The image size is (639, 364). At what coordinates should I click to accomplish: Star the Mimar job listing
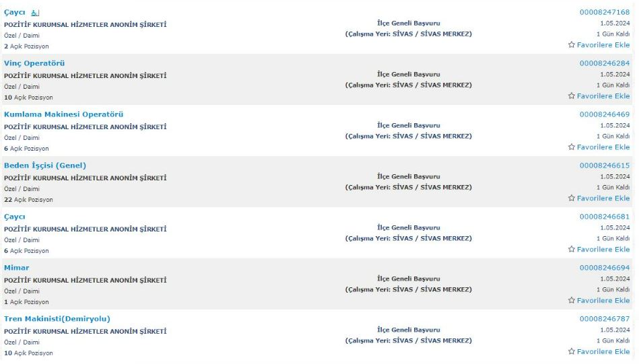(x=572, y=301)
